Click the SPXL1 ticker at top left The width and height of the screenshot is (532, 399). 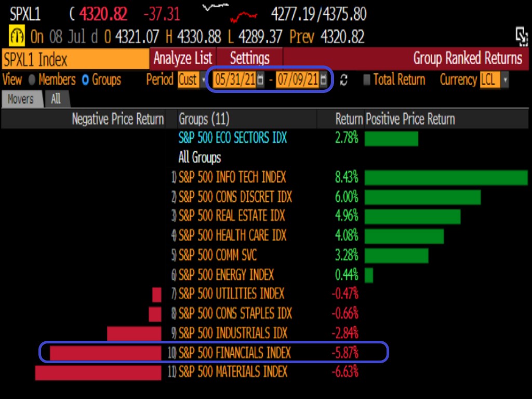[x=25, y=14]
